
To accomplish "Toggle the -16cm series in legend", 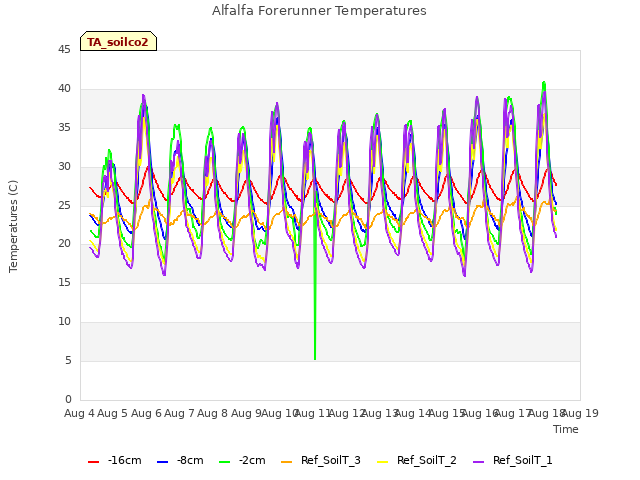I will [x=115, y=460].
